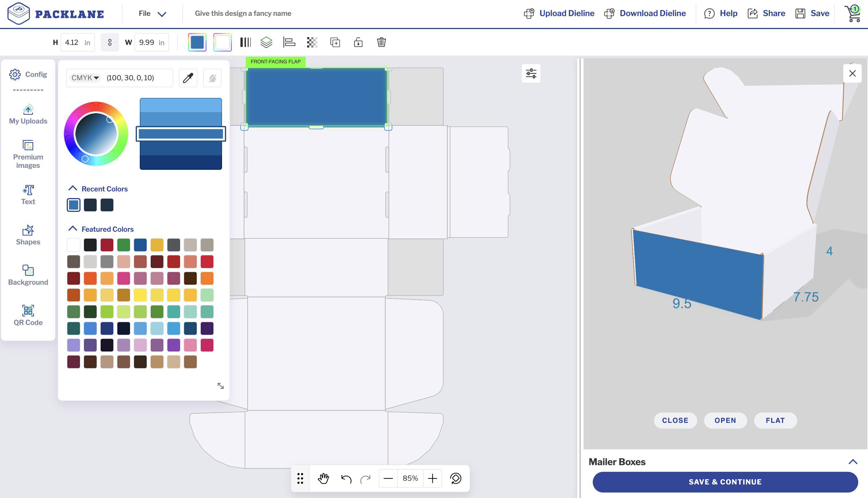Collapse the Recent Colors section
The image size is (868, 498).
[x=72, y=189]
